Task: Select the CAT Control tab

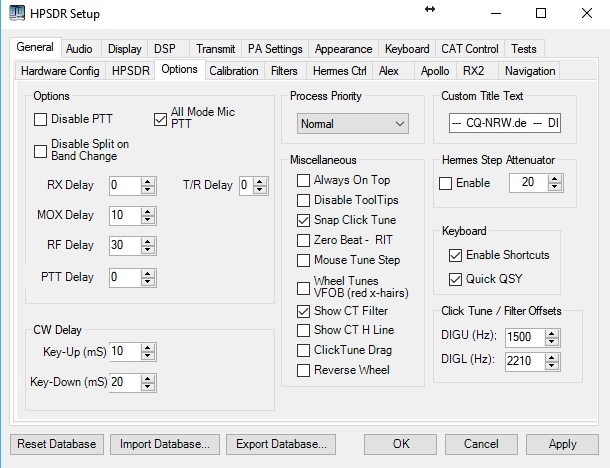Action: (470, 49)
